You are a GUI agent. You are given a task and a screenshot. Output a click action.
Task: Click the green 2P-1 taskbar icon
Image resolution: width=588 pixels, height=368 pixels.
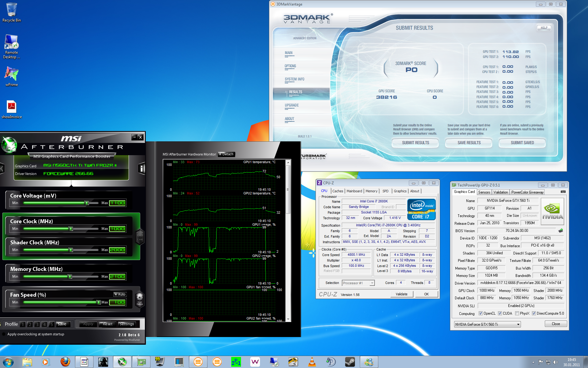coord(236,362)
